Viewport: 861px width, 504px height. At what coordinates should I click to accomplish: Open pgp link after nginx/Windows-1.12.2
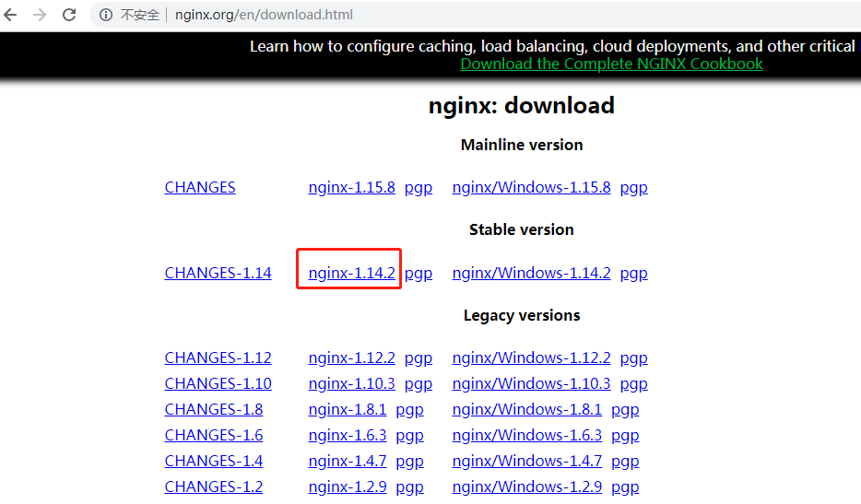[633, 359]
